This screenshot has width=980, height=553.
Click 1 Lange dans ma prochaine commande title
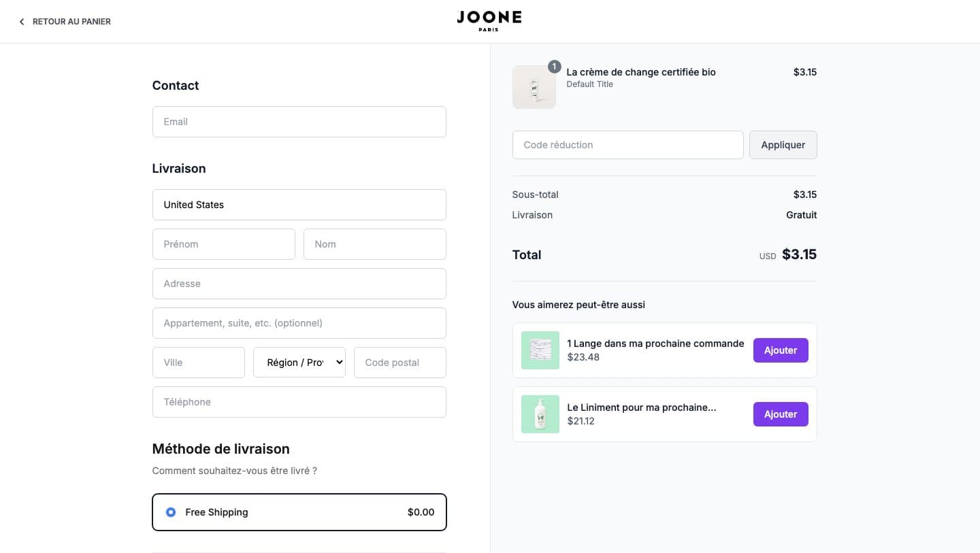655,343
